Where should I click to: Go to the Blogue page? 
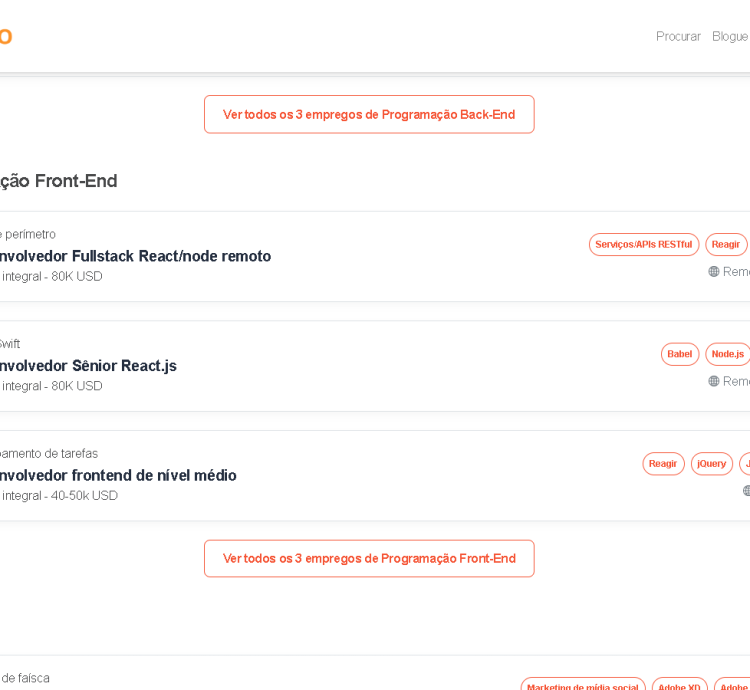coord(730,36)
